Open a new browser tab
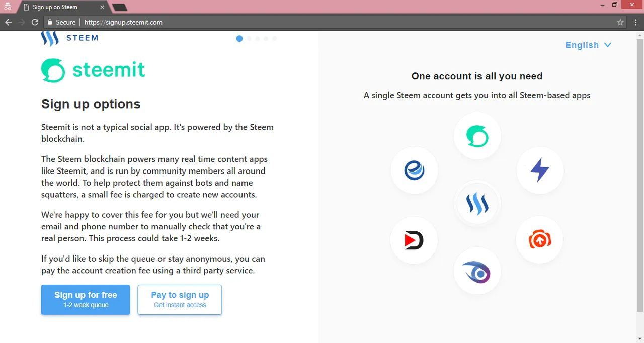The image size is (644, 343). [120, 7]
